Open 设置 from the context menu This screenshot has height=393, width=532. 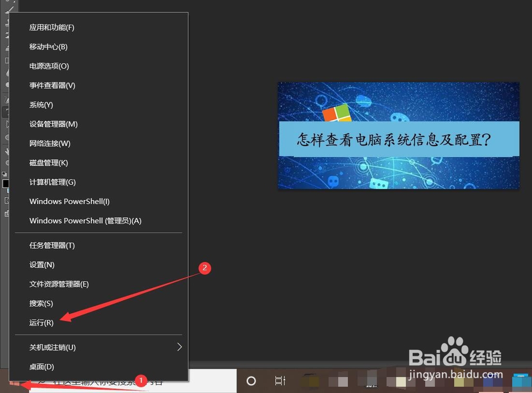coord(41,265)
